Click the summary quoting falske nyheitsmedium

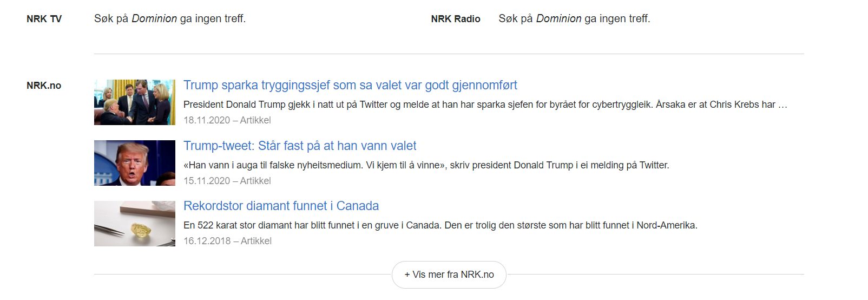[426, 165]
